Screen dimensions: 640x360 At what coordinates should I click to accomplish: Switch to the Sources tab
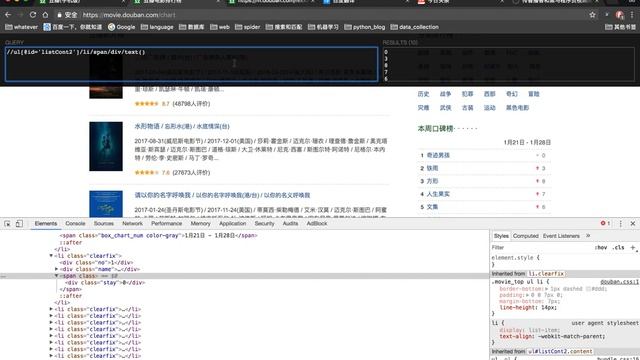104,223
